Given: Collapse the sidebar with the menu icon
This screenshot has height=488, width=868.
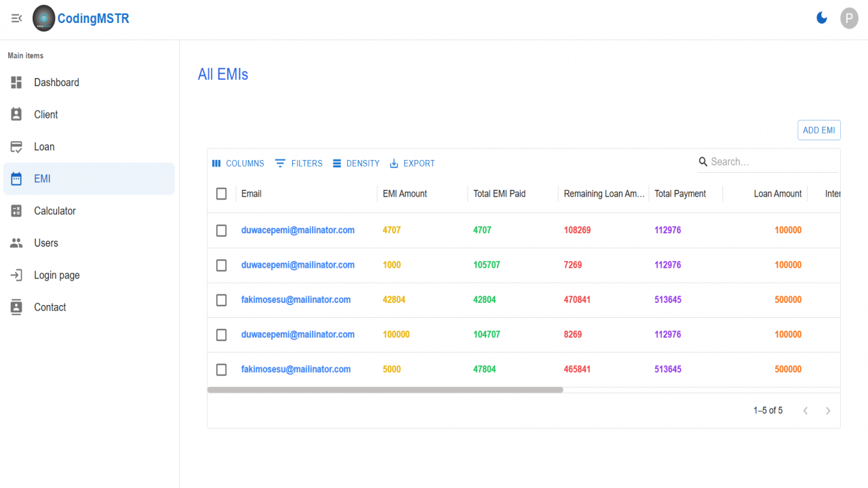Looking at the screenshot, I should 17,18.
